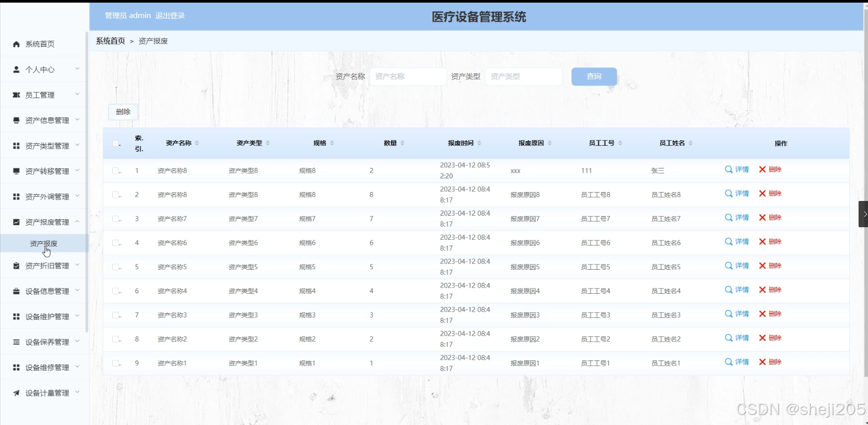Click the grid icon next to 设备维护管理
The width and height of the screenshot is (868, 425).
(x=16, y=317)
